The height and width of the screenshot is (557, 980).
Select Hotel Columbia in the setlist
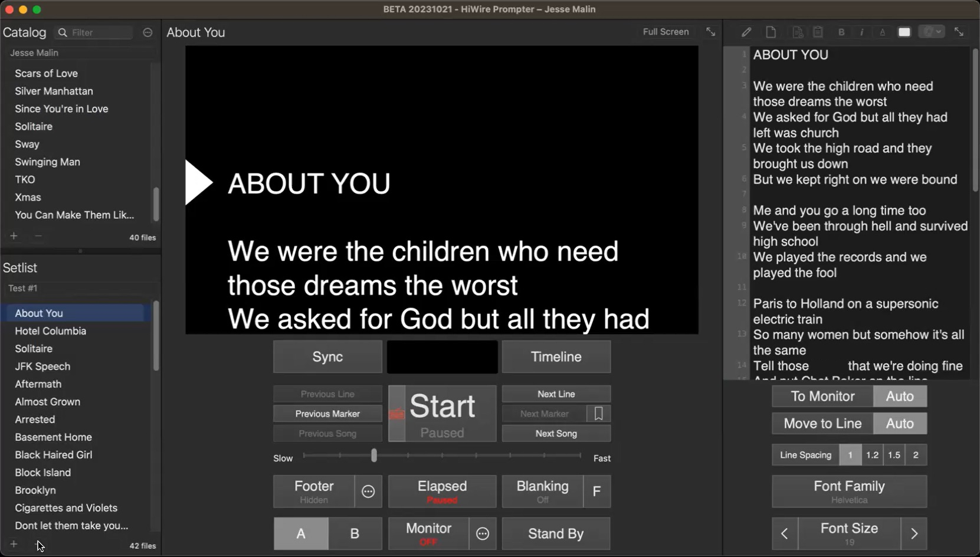pos(51,331)
